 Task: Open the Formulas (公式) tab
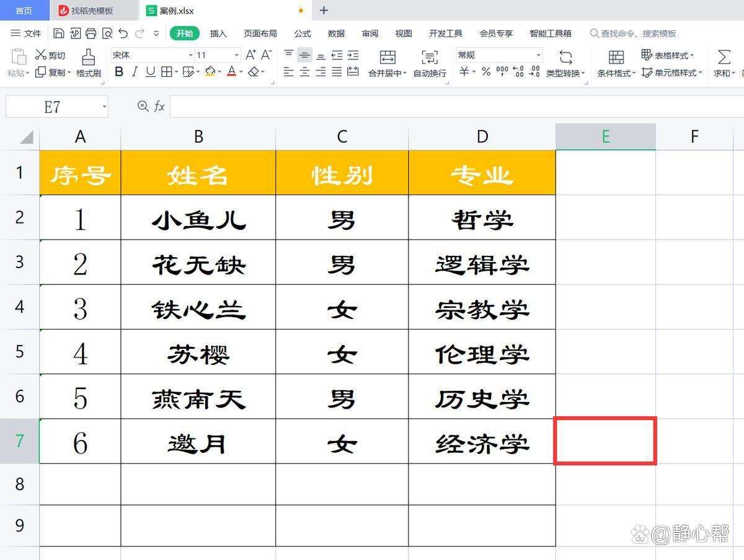pyautogui.click(x=303, y=33)
